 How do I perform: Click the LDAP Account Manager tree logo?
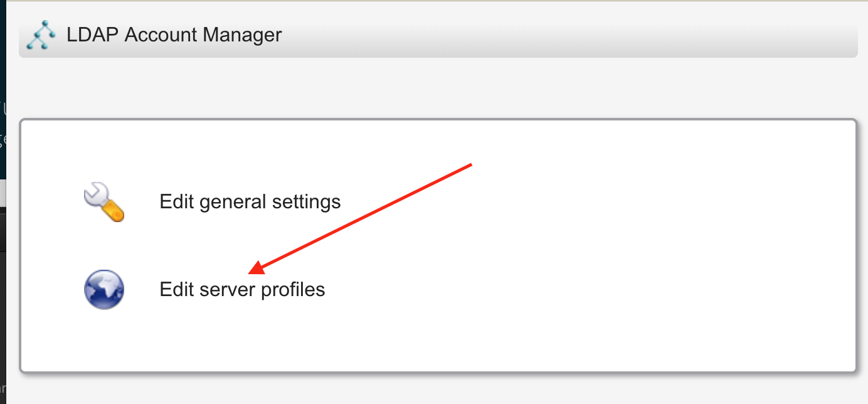41,36
